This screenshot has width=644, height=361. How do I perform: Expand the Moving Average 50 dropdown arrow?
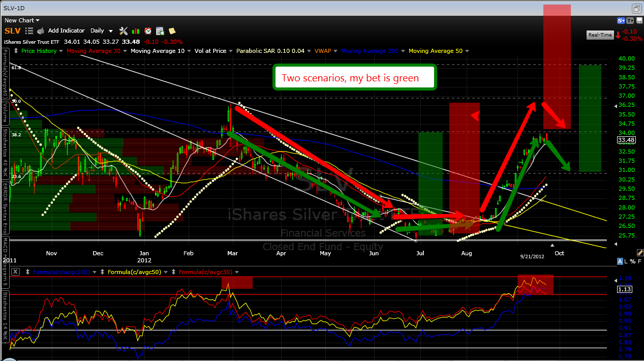466,51
